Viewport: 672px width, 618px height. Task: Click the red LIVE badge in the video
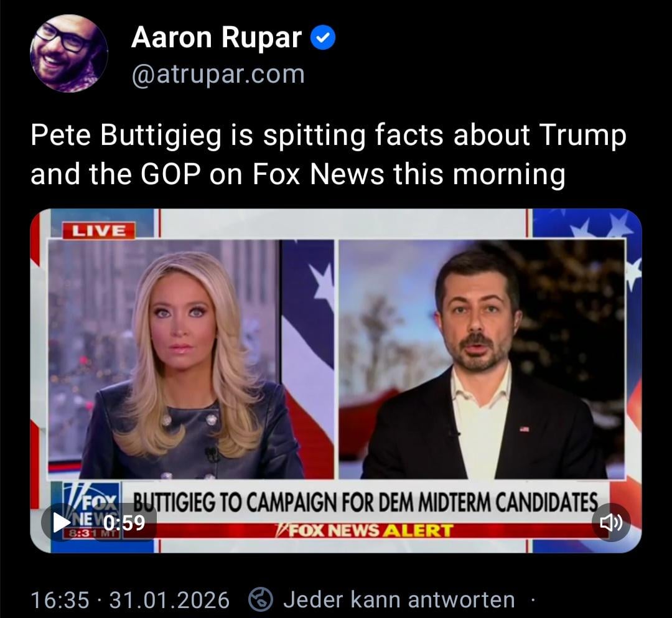pyautogui.click(x=98, y=230)
